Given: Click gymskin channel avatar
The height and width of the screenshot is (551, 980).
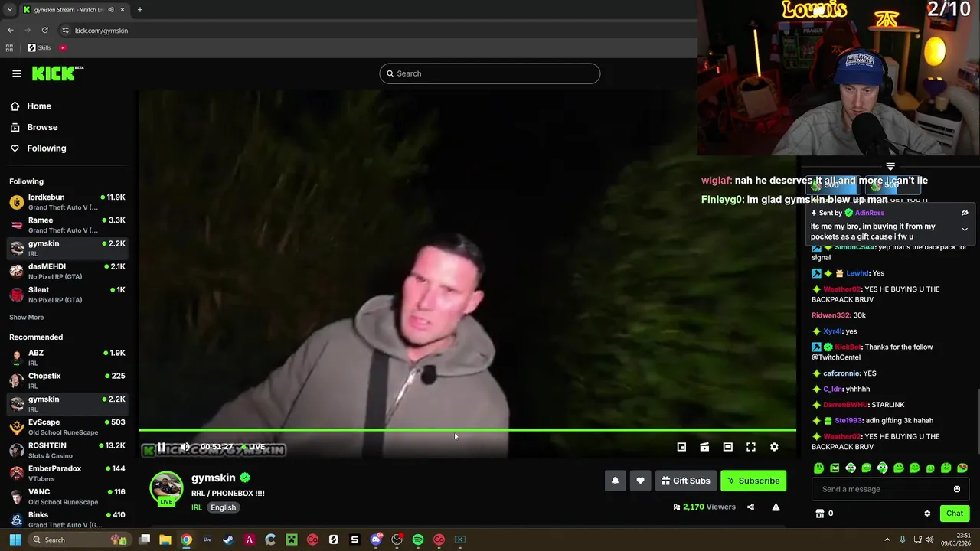Looking at the screenshot, I should (x=166, y=488).
